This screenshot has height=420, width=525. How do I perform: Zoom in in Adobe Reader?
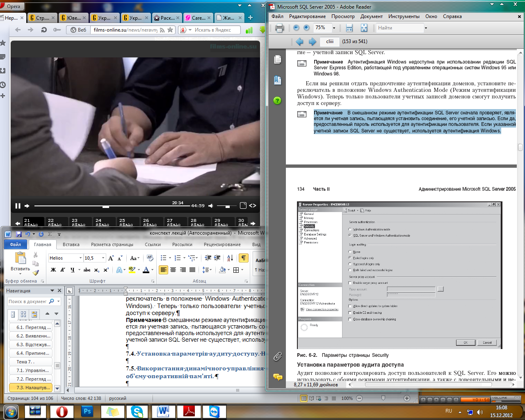click(x=306, y=27)
